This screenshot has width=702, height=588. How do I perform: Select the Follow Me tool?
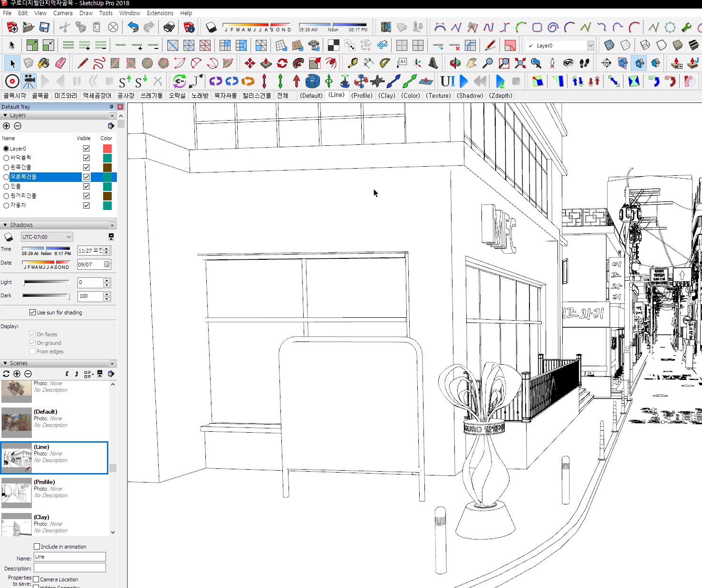point(298,63)
